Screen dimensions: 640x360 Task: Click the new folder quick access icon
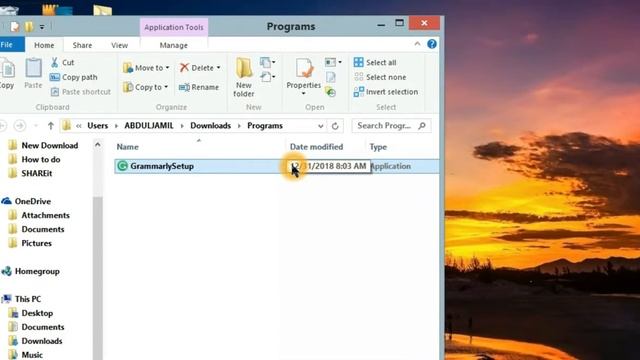tap(29, 27)
